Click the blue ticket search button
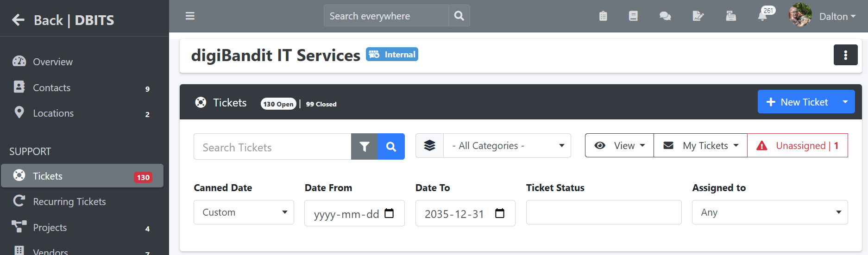The image size is (868, 255). pos(391,147)
